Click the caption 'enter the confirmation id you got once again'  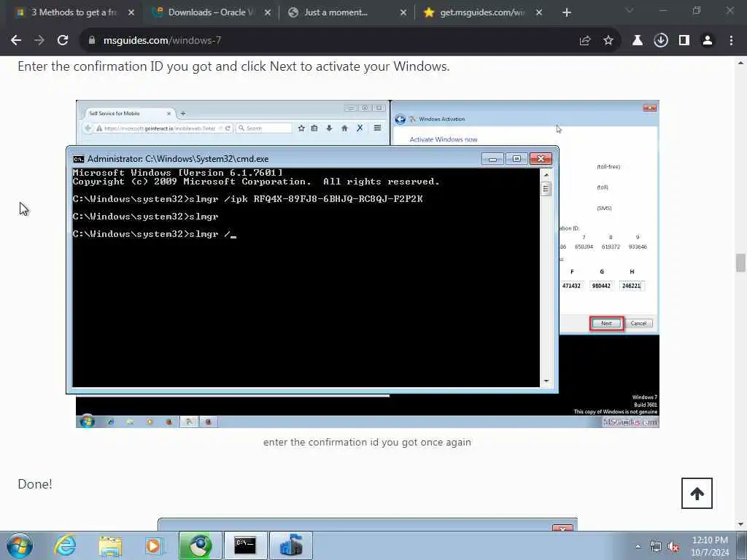[x=367, y=443]
